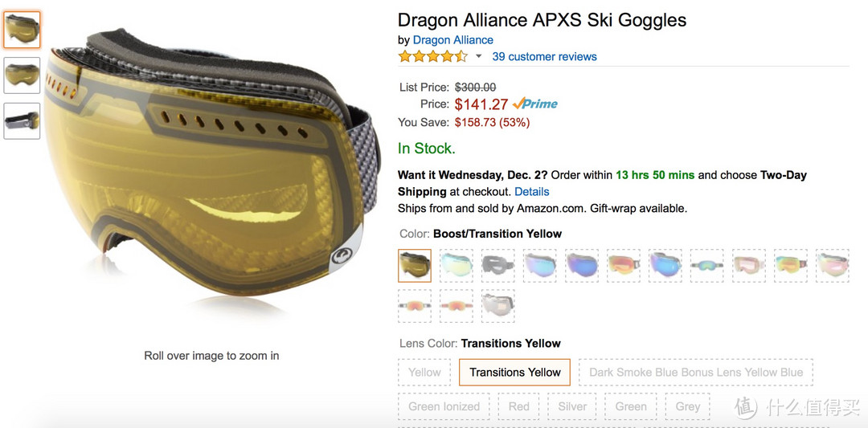The height and width of the screenshot is (428, 868).
Task: Select the Green Ionized lens option
Action: 444,406
